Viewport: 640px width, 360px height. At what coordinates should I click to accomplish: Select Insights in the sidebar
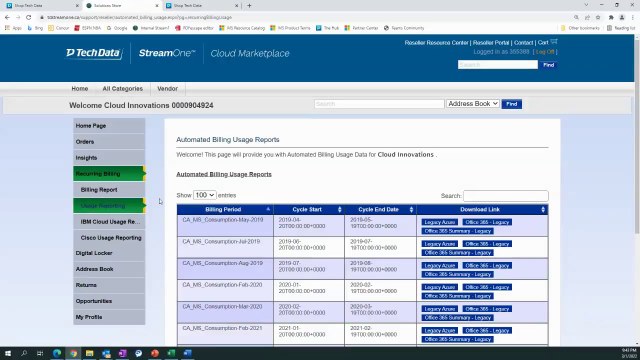[109, 158]
